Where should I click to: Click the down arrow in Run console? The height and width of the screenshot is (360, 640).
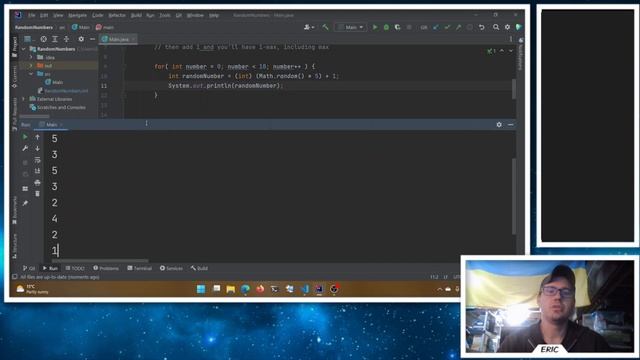point(37,149)
